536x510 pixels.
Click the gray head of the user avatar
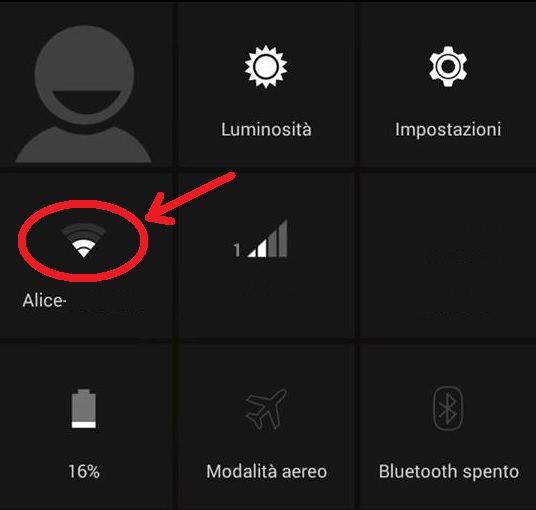point(84,75)
